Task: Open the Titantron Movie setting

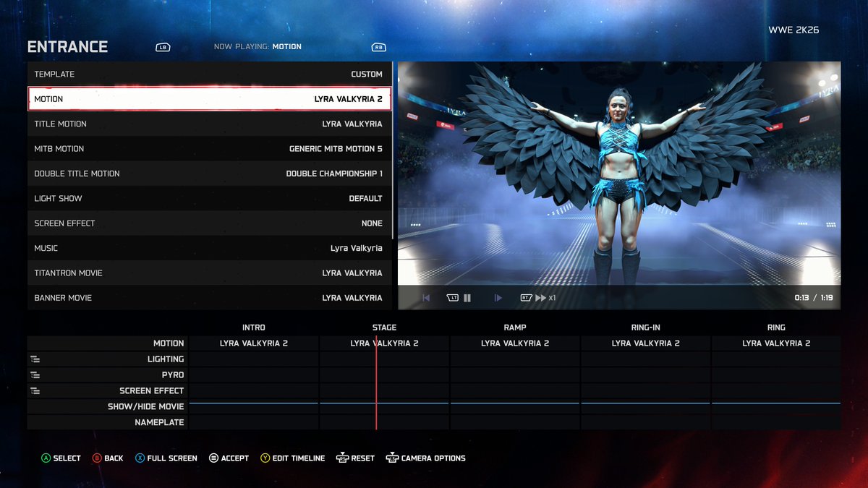Action: (209, 273)
